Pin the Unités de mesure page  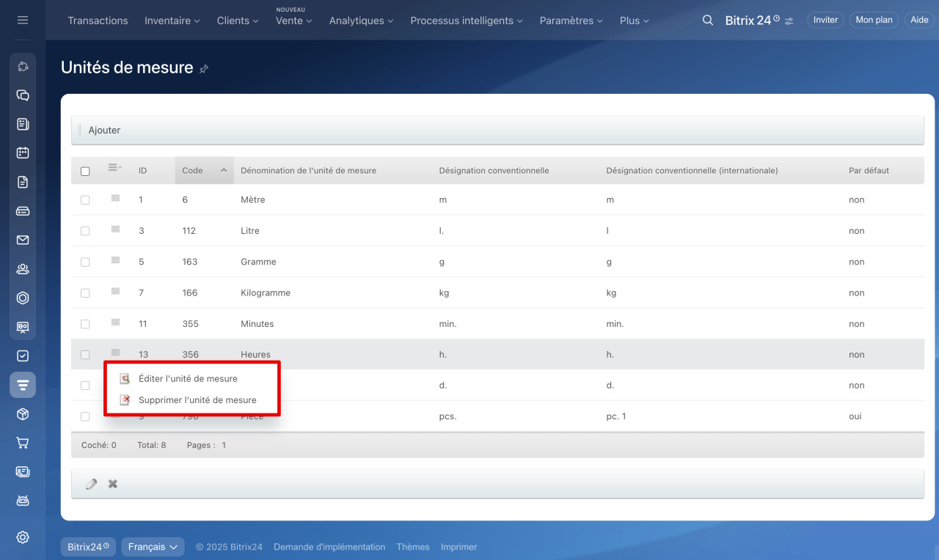pyautogui.click(x=204, y=69)
